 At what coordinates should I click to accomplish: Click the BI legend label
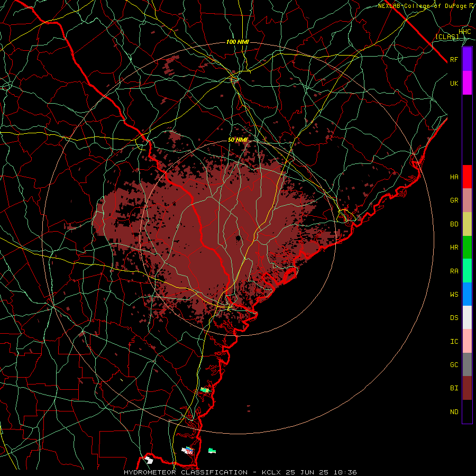click(454, 388)
